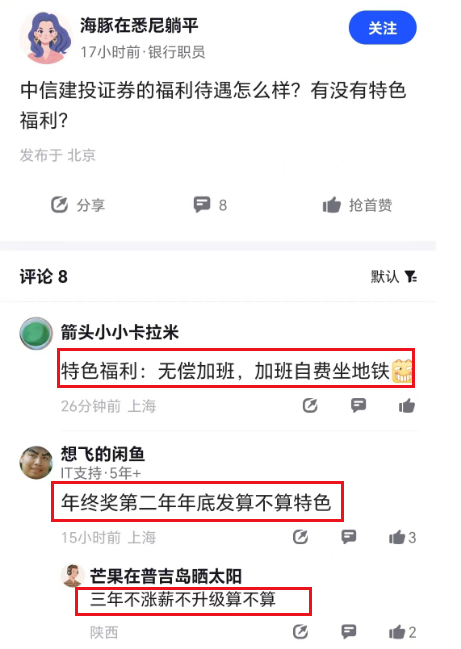
Task: Like the post with 抢首赞 thumb
Action: click(x=357, y=205)
